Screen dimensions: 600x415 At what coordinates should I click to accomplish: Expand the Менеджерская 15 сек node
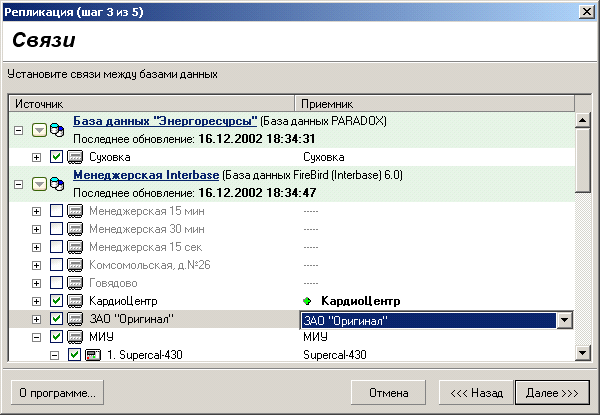tap(36, 247)
